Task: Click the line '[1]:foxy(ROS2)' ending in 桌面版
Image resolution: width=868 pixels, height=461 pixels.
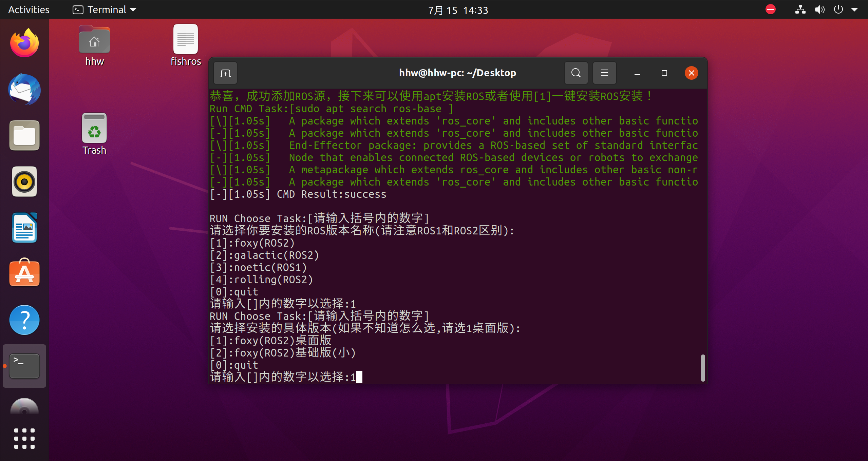Action: click(270, 341)
